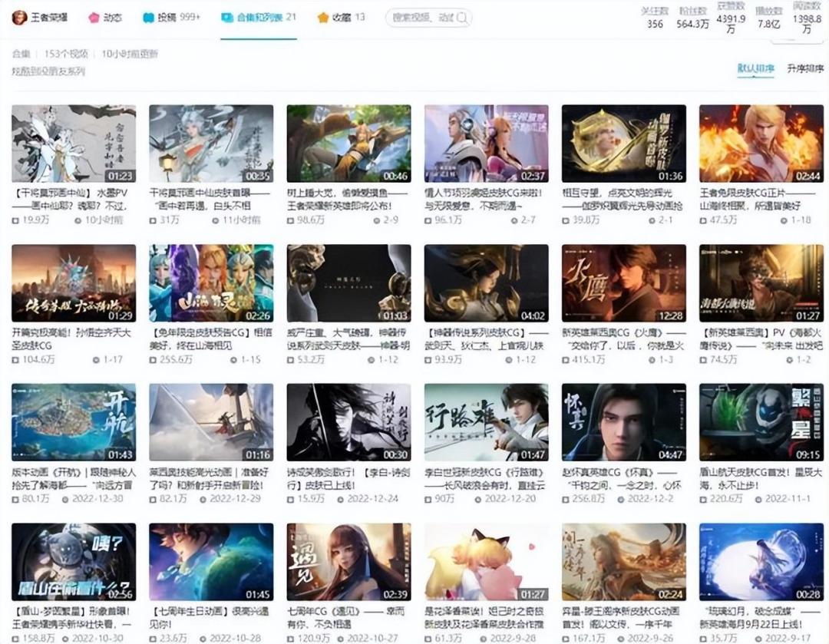The height and width of the screenshot is (644, 829).
Task: Open the 盾山在偷看什么 02:56 thumbnail
Action: (x=74, y=562)
